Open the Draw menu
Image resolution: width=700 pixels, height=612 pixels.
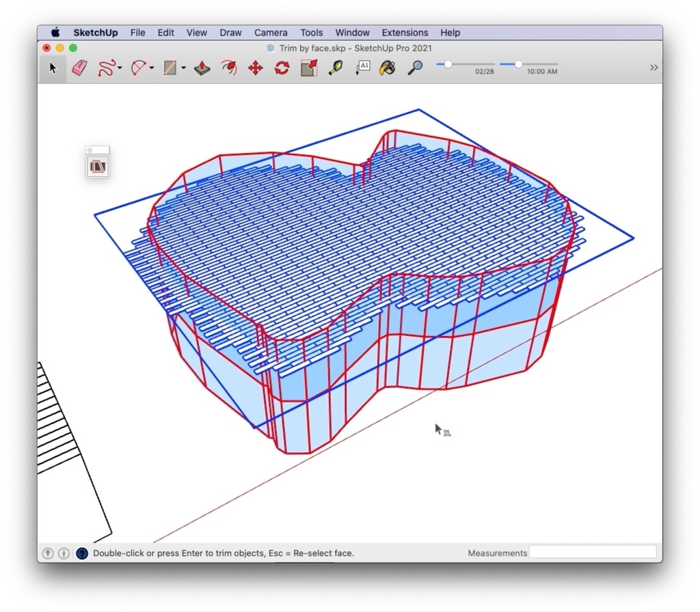(x=230, y=33)
